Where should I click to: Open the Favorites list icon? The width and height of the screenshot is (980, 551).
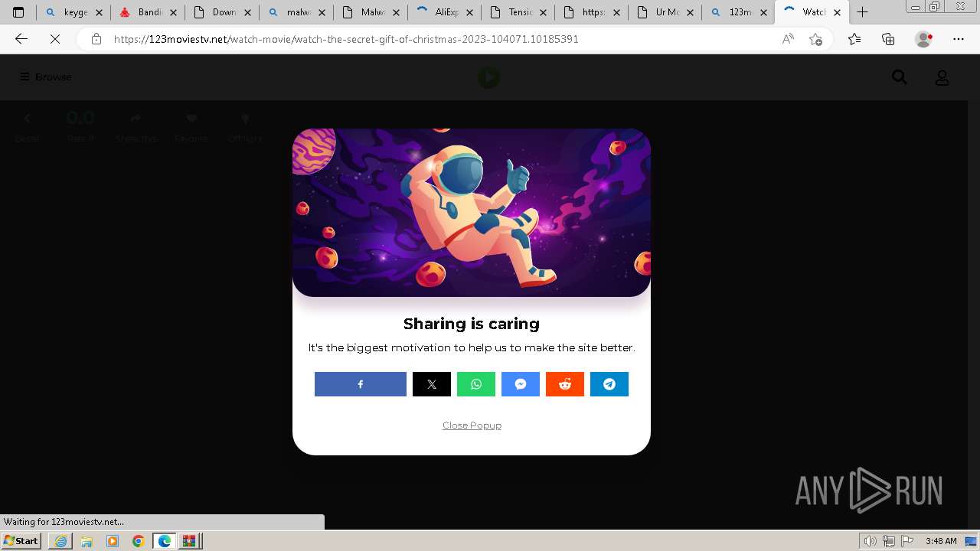(854, 39)
